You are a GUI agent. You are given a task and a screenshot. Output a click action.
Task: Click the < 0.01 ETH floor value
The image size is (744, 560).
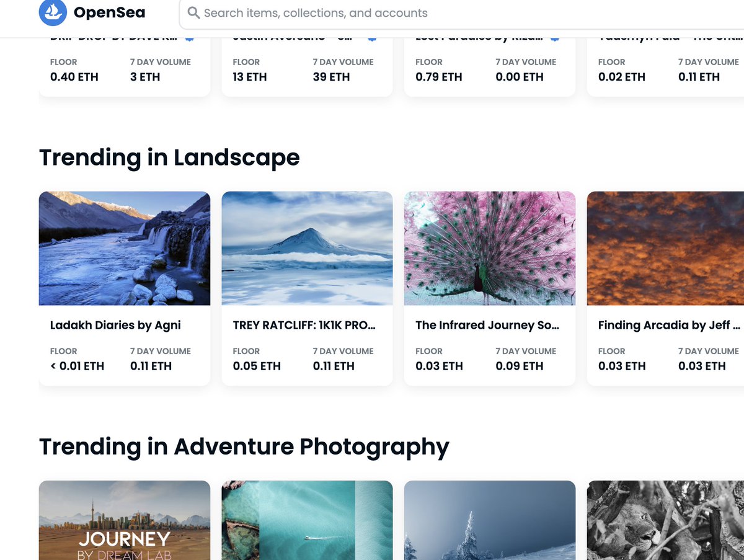coord(77,366)
